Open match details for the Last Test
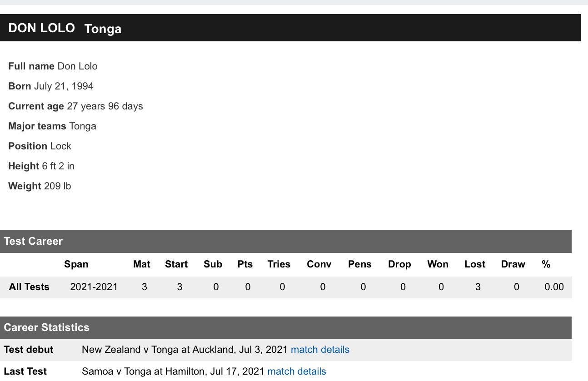 pos(297,371)
